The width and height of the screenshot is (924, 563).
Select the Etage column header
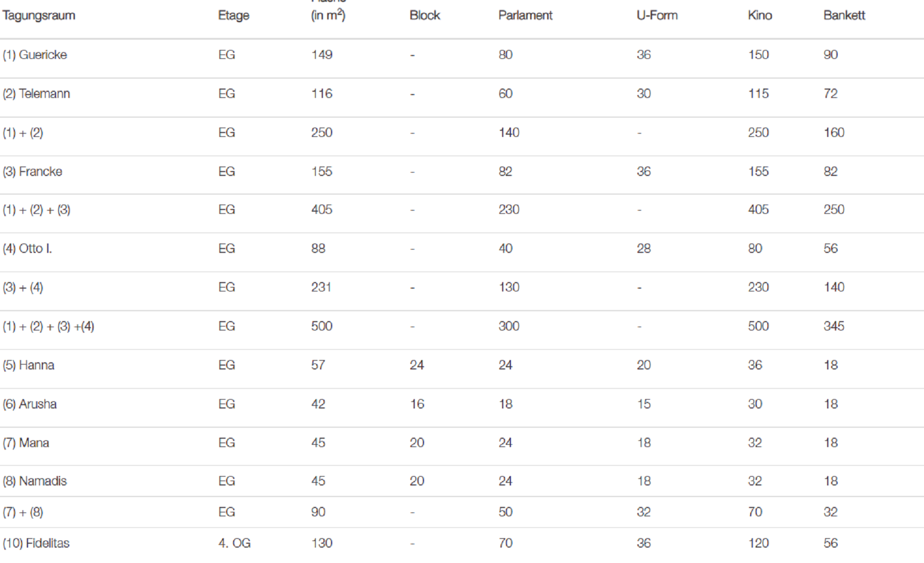pyautogui.click(x=233, y=15)
